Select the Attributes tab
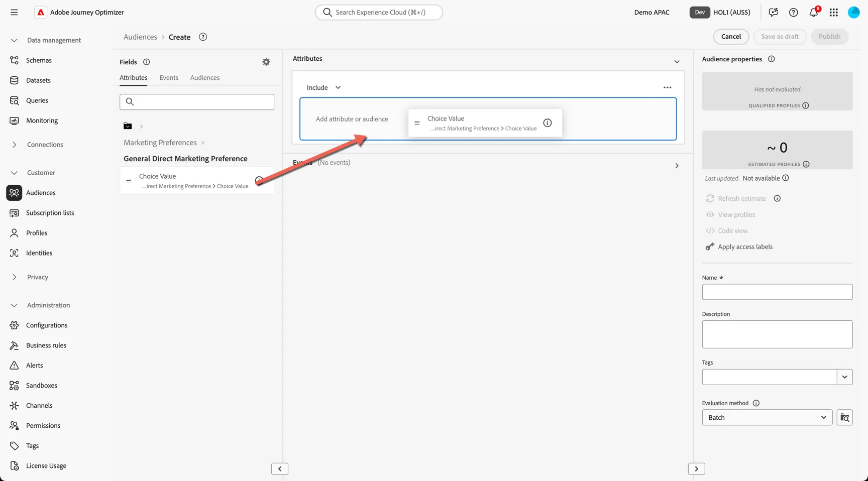This screenshot has height=481, width=868. pyautogui.click(x=134, y=77)
